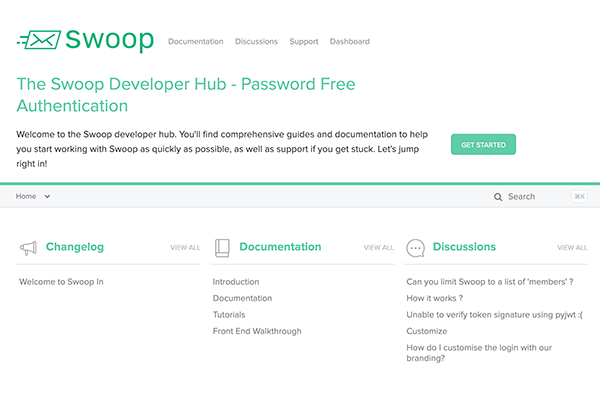Open 'How do I customise the login' discussion
The image size is (600, 401).
[x=479, y=353]
